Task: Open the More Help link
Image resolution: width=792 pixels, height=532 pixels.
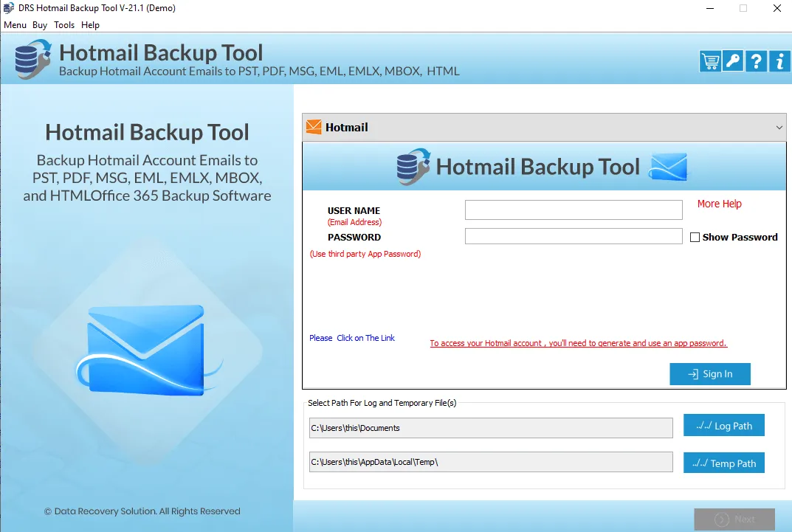Action: tap(719, 204)
